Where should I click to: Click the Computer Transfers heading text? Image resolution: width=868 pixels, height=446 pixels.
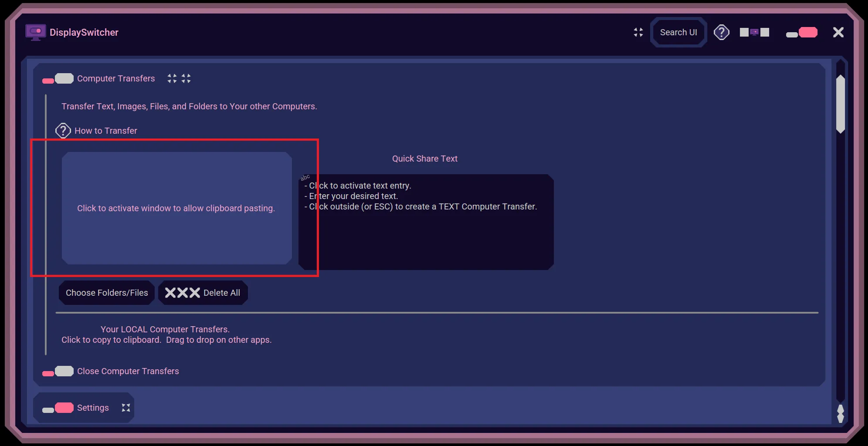click(x=116, y=78)
